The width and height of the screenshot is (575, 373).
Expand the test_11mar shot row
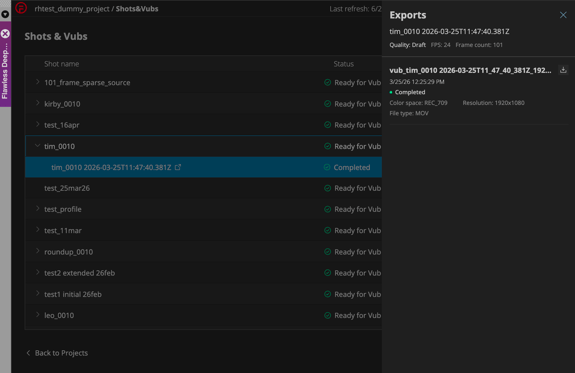pos(37,230)
